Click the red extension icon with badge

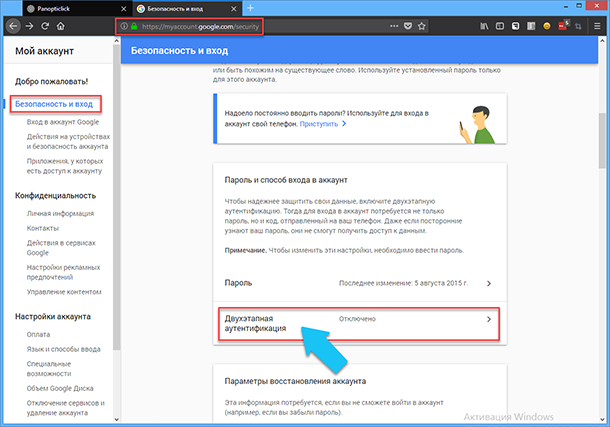(x=563, y=25)
